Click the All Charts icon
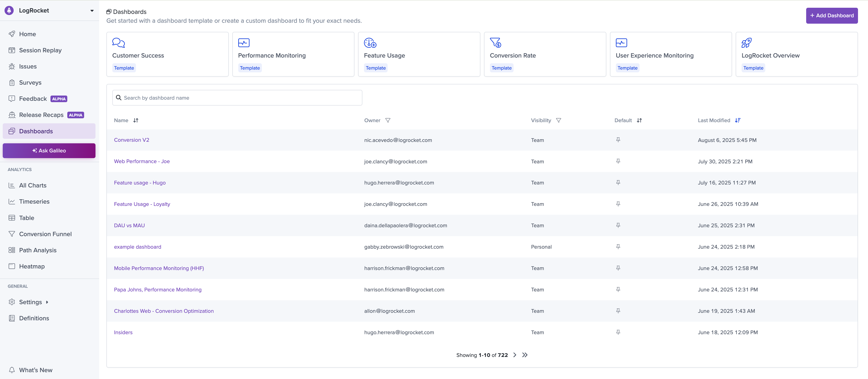 [12, 185]
